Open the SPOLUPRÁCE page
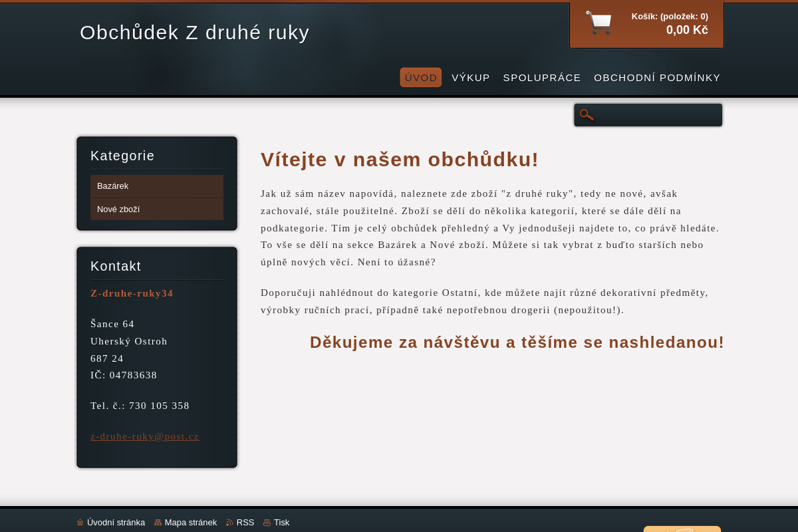Image resolution: width=798 pixels, height=532 pixels. [x=541, y=78]
